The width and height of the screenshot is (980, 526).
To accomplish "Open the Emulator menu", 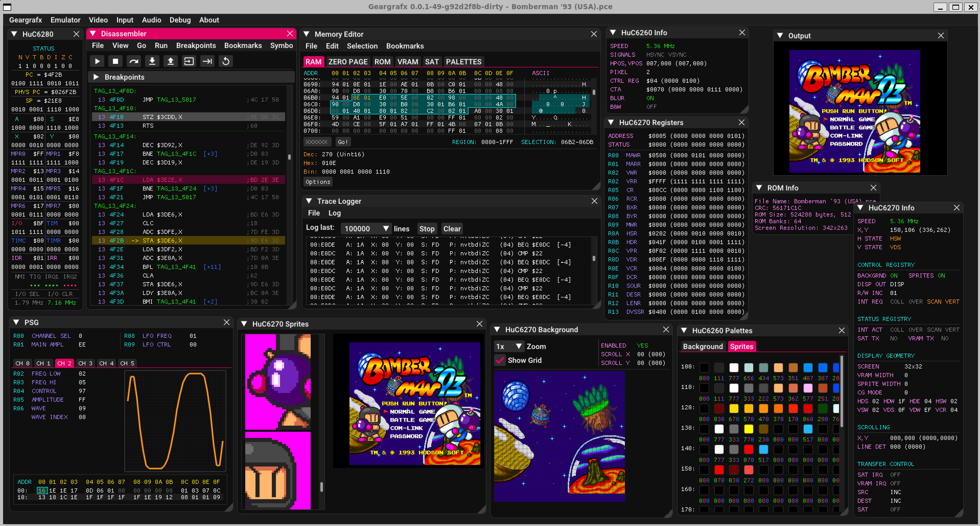I will (65, 20).
